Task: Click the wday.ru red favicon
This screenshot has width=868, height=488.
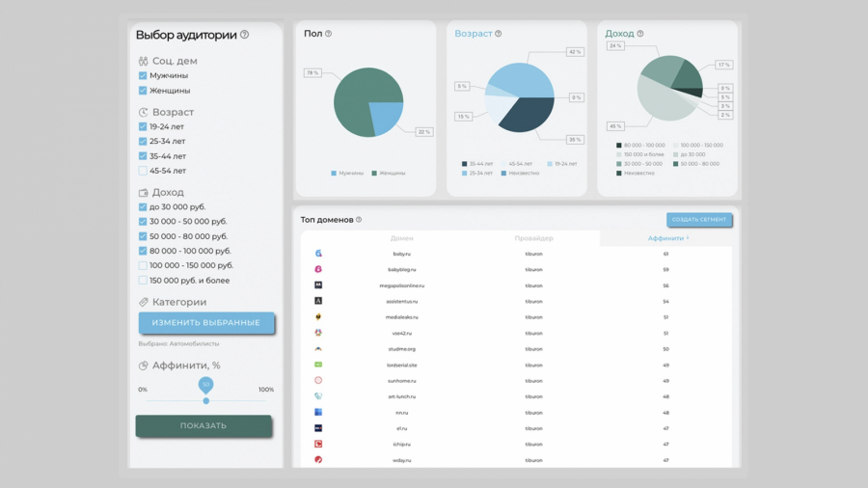Action: [318, 460]
